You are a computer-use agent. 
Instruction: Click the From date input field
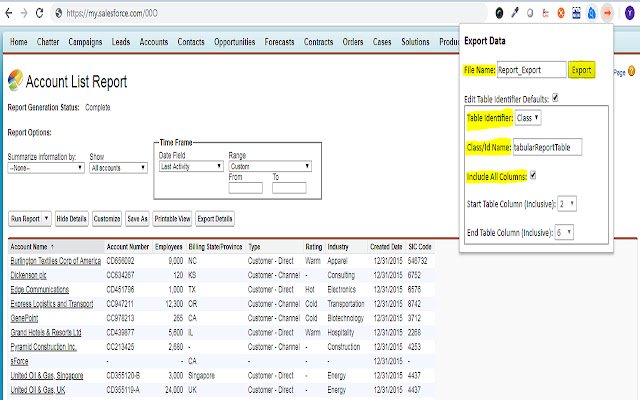pyautogui.click(x=246, y=188)
